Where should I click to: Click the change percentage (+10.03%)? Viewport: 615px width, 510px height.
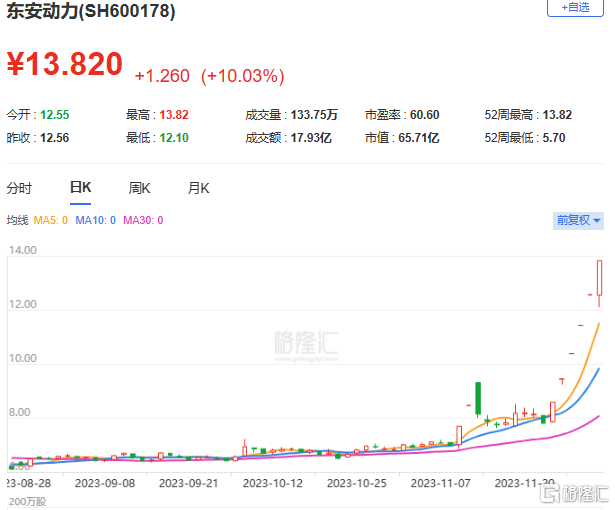tap(242, 76)
